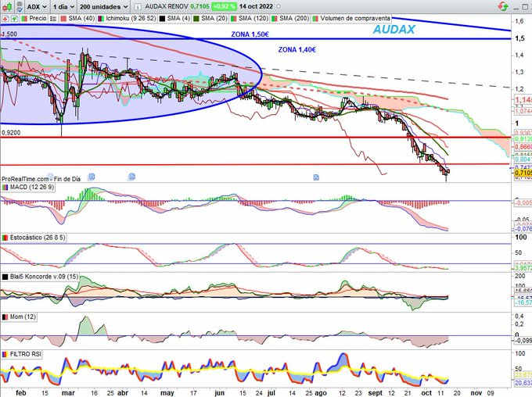Click the Precio color icon
Image resolution: width=532 pixels, height=397 pixels.
point(24,19)
